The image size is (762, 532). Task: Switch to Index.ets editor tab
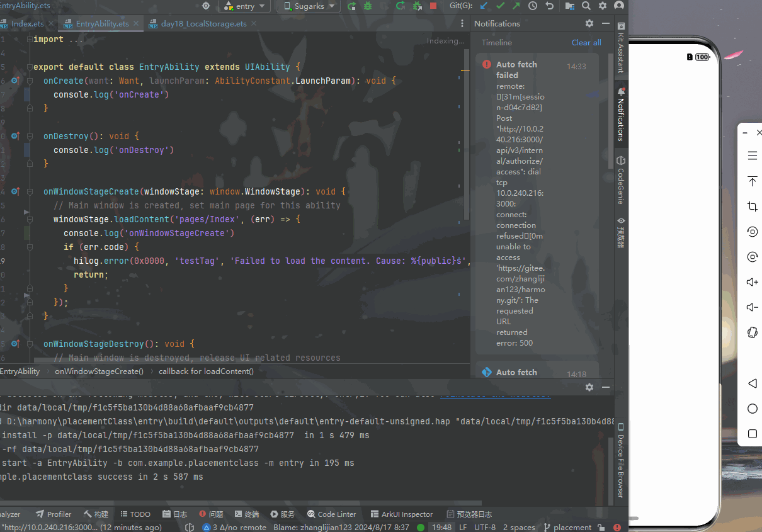(x=28, y=24)
